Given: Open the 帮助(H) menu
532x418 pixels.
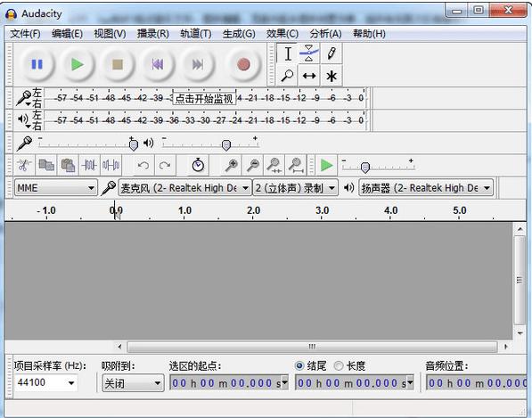Looking at the screenshot, I should click(369, 34).
